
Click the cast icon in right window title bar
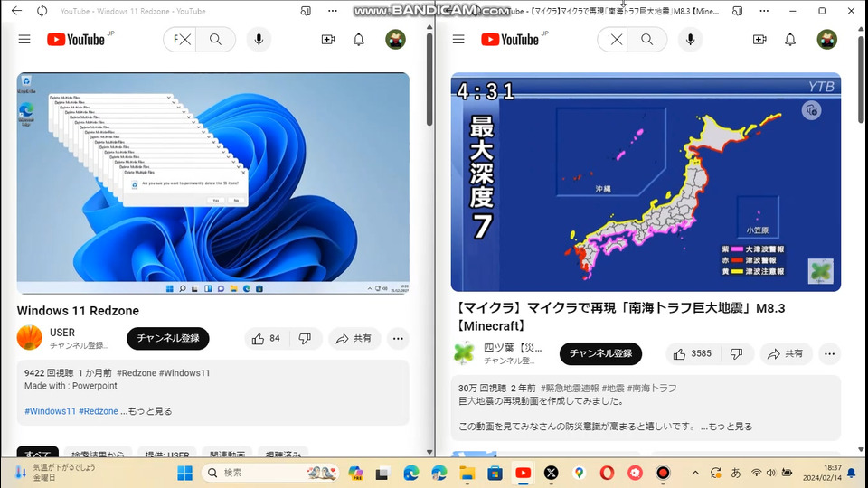[738, 11]
